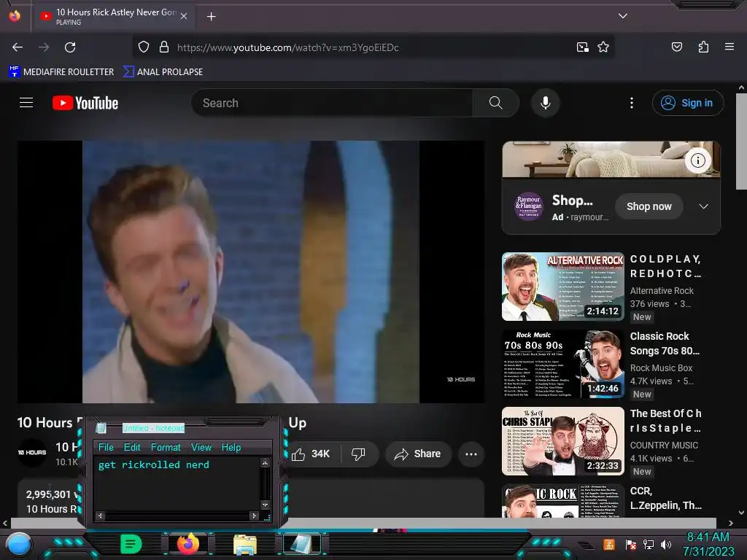
Task: Search with voice microphone icon
Action: point(546,103)
